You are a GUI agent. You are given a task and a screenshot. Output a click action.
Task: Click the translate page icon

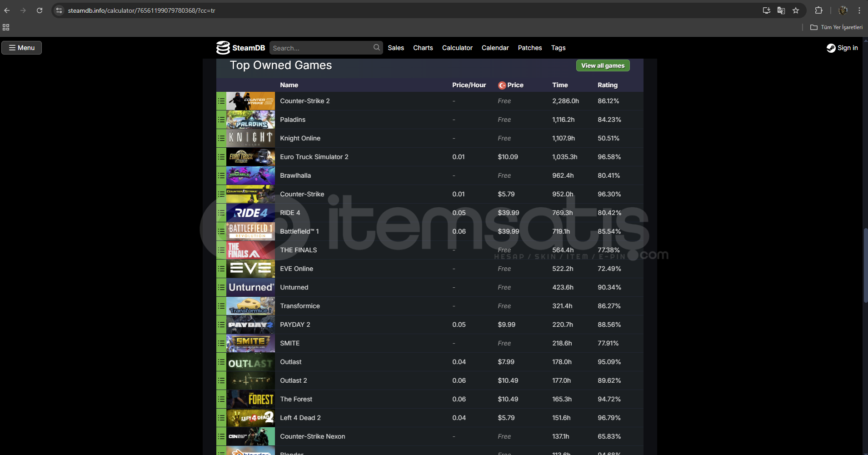[x=781, y=10]
